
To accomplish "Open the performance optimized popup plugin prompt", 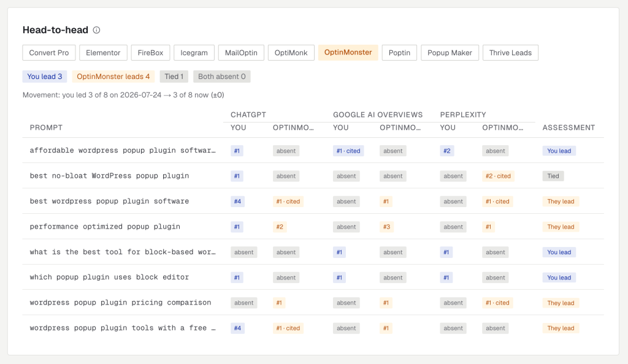I will (105, 226).
